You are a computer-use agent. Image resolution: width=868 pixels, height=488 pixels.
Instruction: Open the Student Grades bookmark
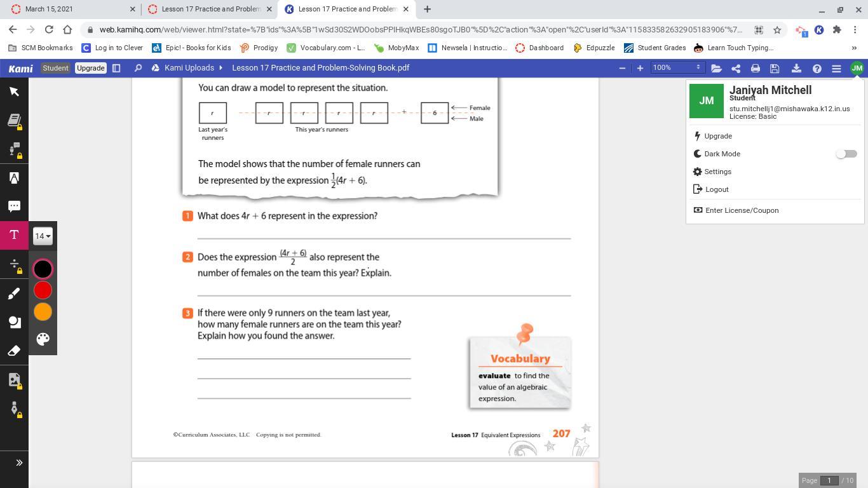655,48
